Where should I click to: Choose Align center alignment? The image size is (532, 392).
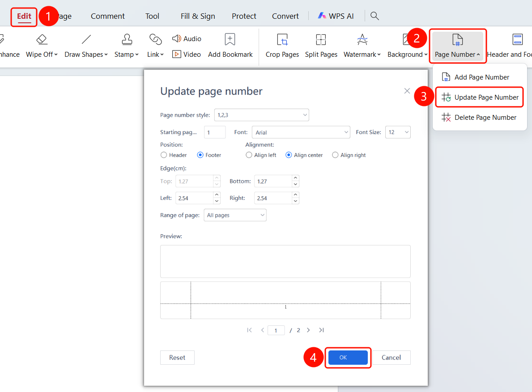pos(304,155)
